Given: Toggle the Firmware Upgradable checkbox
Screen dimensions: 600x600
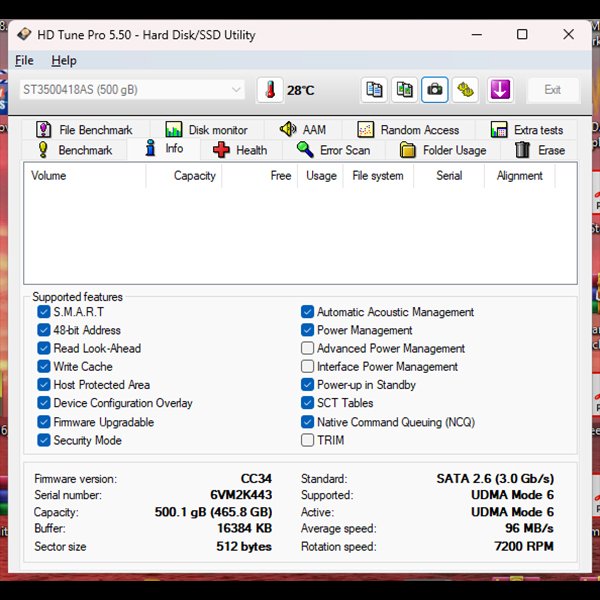Looking at the screenshot, I should tap(44, 422).
